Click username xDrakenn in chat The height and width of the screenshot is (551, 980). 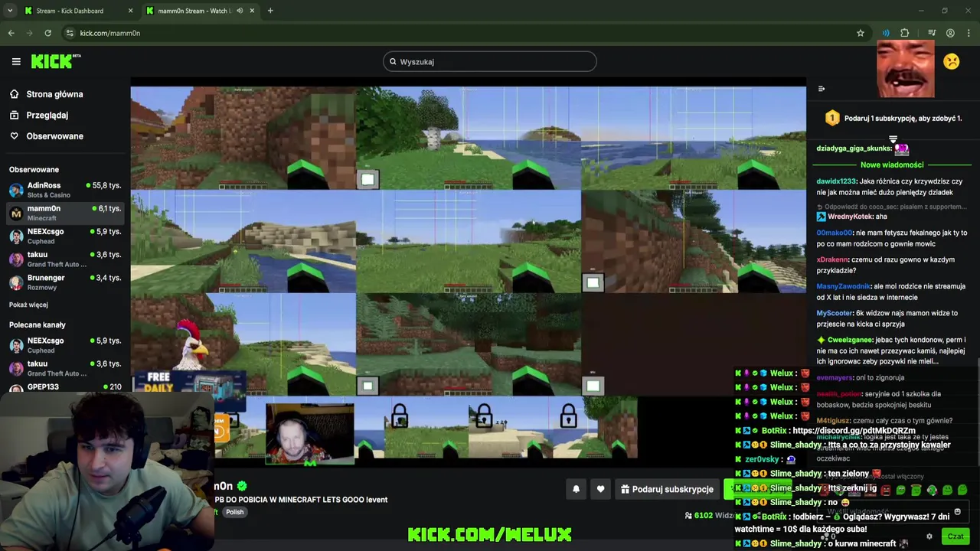coord(832,259)
